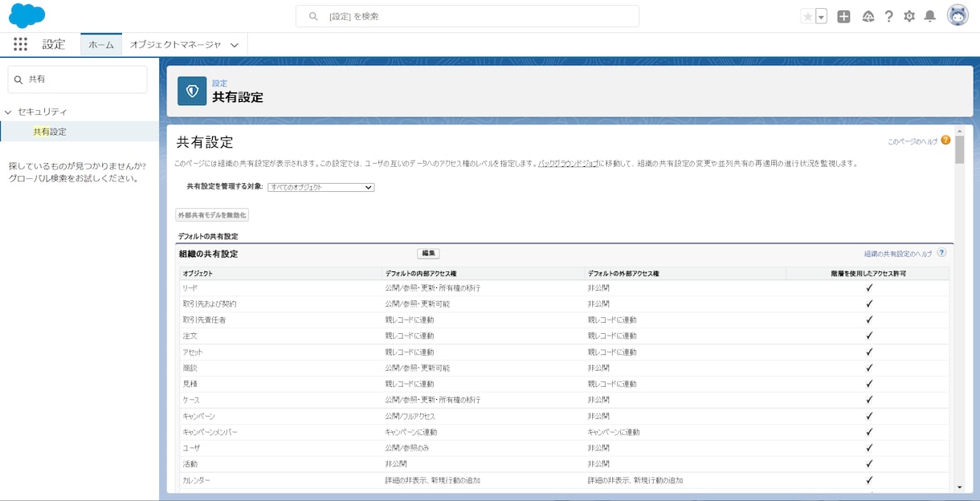Image resolution: width=980 pixels, height=501 pixels.
Task: Click the magnifier icon in global search
Action: pyautogui.click(x=313, y=16)
